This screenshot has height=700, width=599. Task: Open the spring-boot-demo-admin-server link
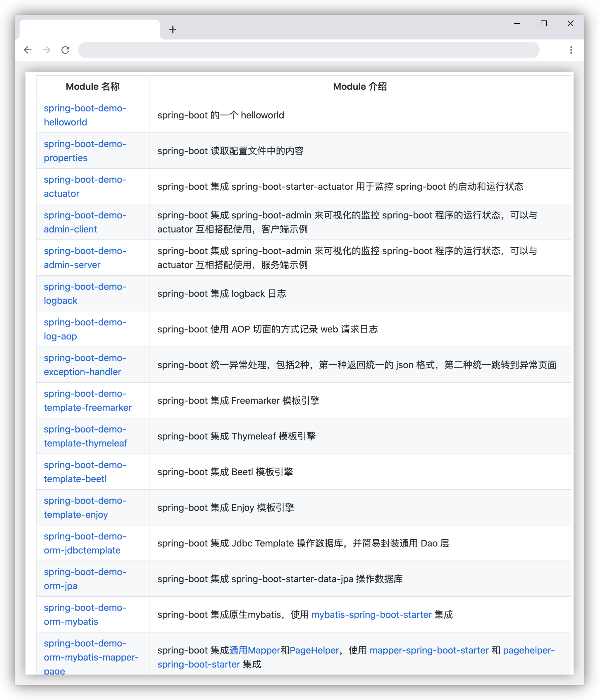(85, 258)
